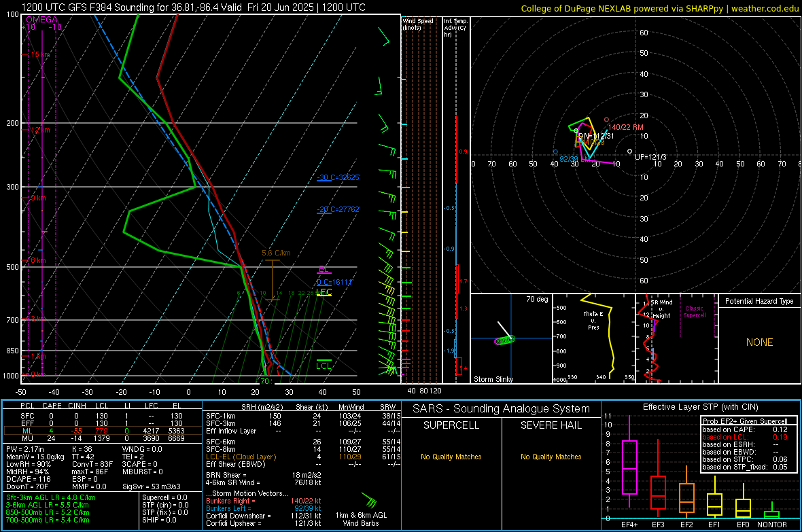Click the 'Storm Slinky' panel label

493,379
